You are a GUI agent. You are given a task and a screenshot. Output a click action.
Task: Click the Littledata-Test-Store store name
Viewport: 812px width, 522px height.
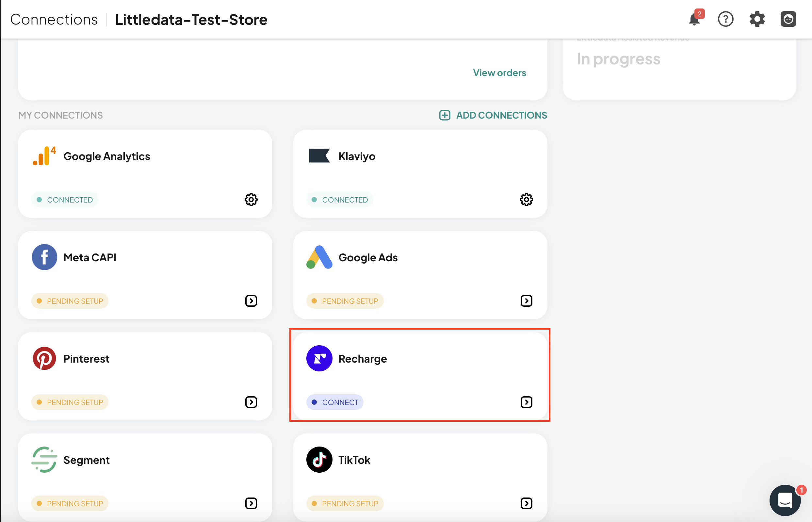191,19
